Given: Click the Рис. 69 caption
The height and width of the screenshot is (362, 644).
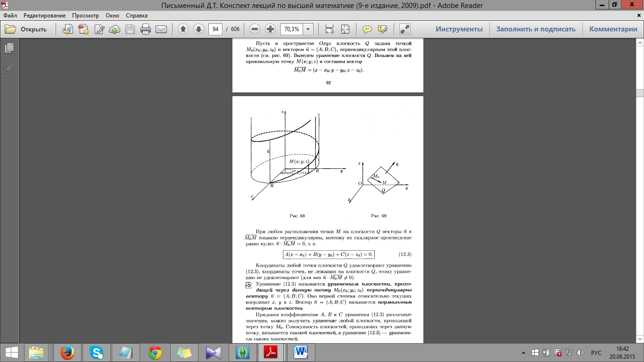Looking at the screenshot, I should (379, 216).
